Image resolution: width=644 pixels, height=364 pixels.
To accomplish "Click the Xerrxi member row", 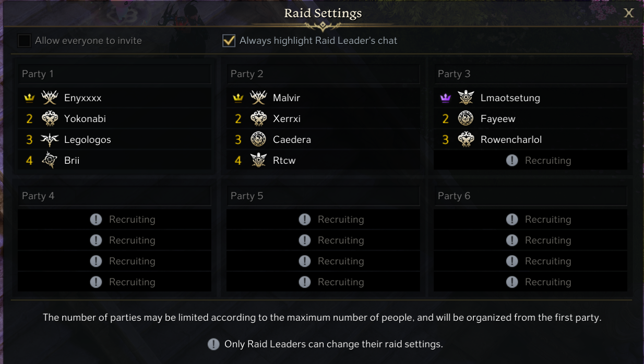I will (287, 119).
